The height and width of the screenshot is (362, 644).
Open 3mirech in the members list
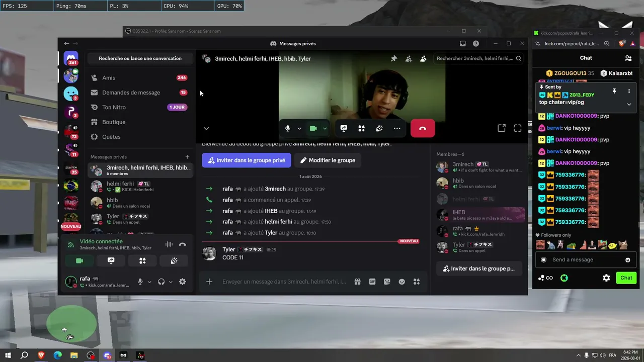pyautogui.click(x=480, y=167)
